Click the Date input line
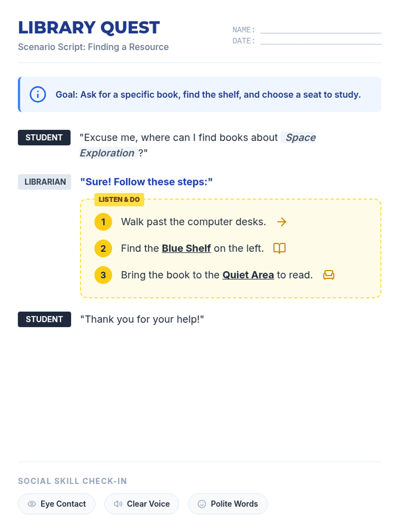399x532 pixels. click(x=321, y=41)
